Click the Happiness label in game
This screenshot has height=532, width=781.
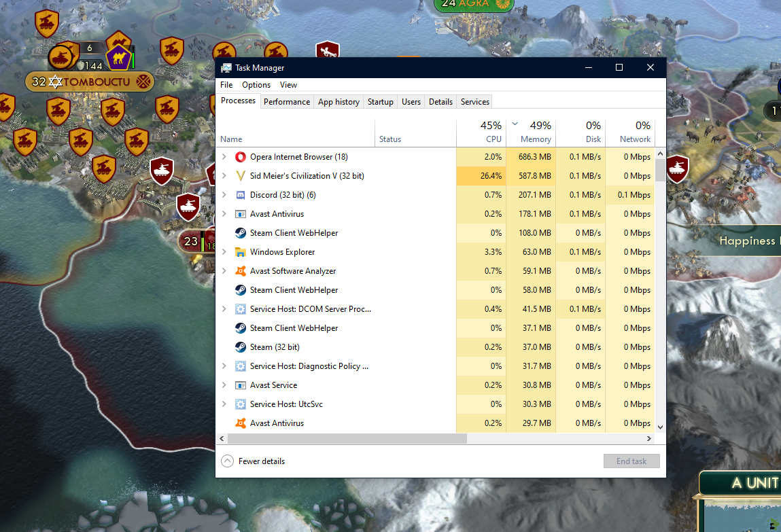click(x=747, y=241)
